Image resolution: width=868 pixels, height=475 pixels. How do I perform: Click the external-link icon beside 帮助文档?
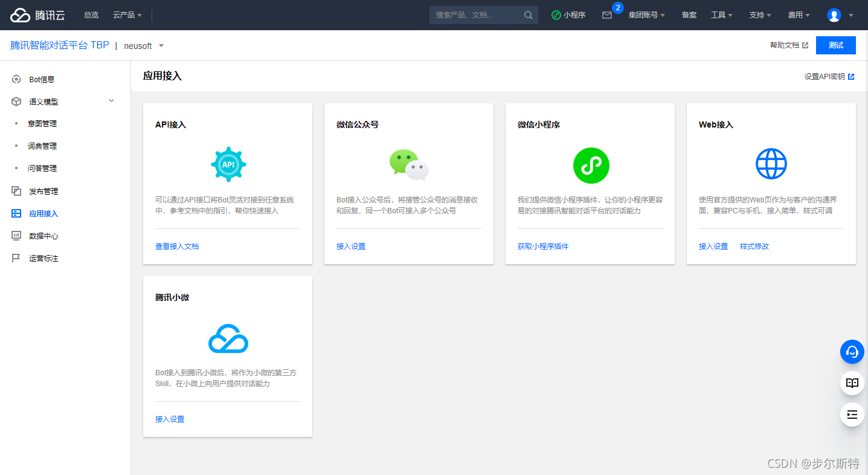pos(805,45)
